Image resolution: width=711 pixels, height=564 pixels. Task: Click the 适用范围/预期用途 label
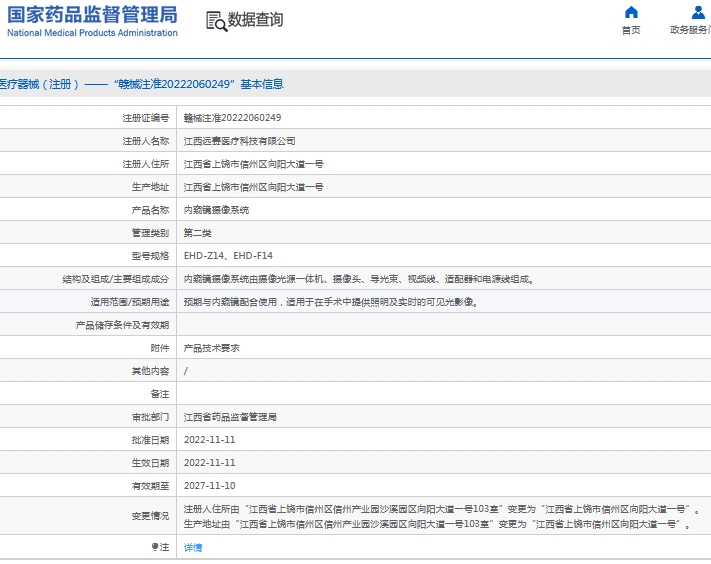click(x=130, y=302)
